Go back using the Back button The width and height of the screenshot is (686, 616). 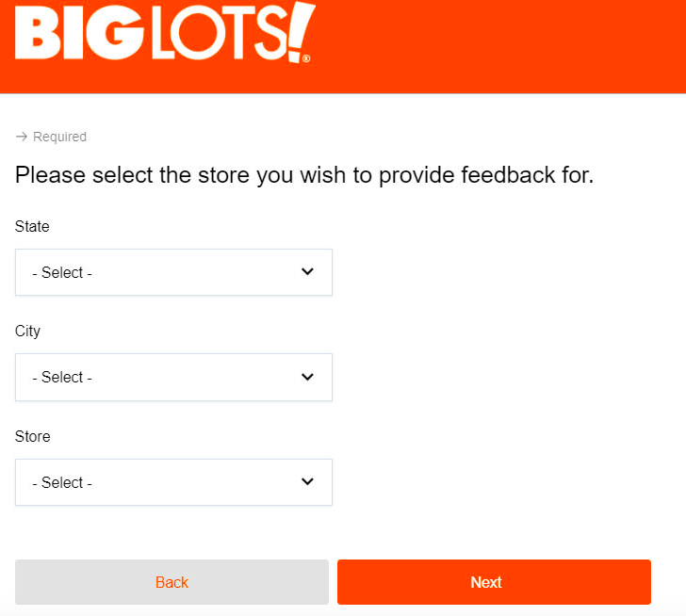pos(171,582)
